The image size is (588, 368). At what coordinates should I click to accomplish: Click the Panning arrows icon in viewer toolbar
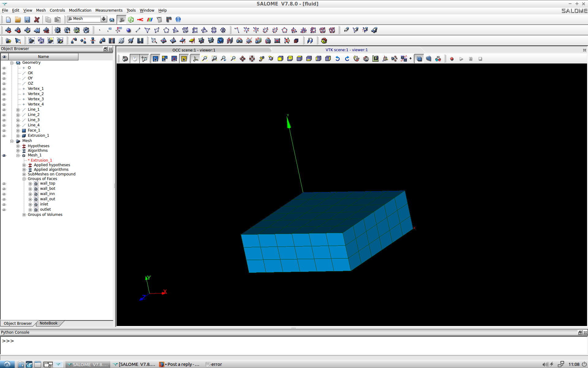click(x=242, y=59)
